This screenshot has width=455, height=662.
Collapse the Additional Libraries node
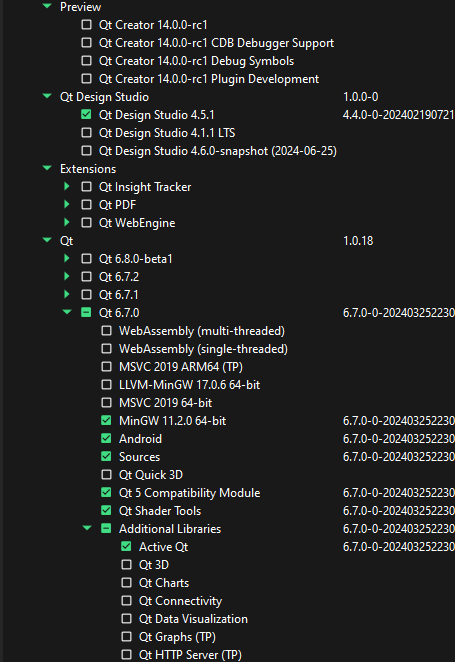tap(87, 528)
